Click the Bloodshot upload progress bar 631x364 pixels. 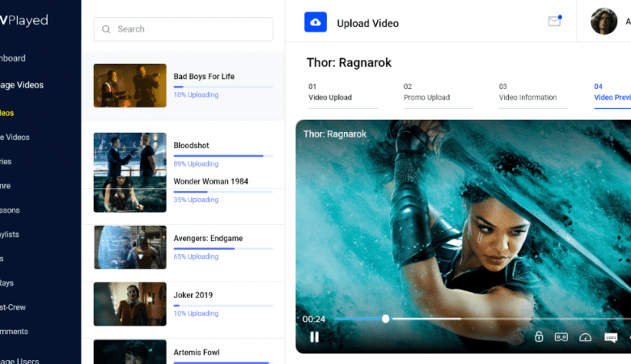223,155
